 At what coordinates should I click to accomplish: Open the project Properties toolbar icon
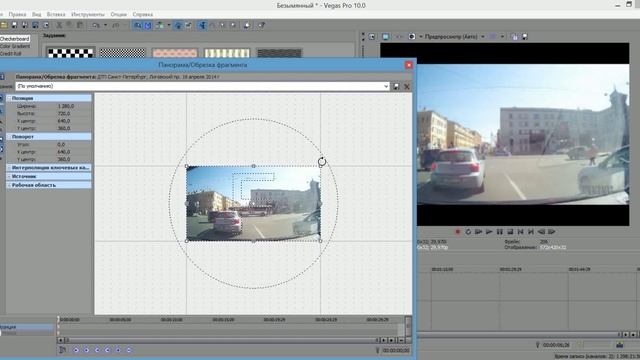46,25
